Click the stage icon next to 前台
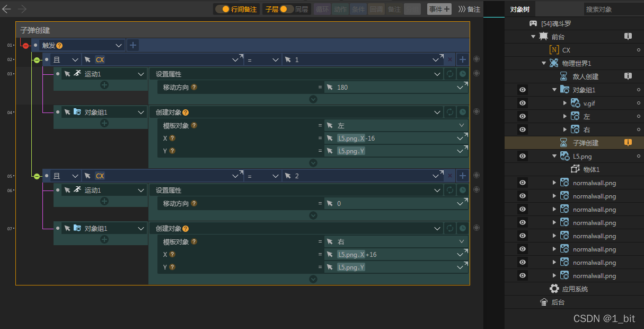644x329 pixels. (x=543, y=37)
